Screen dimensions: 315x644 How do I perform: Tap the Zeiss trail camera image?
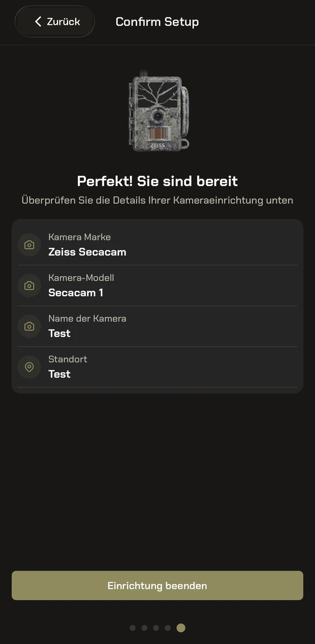pos(159,111)
